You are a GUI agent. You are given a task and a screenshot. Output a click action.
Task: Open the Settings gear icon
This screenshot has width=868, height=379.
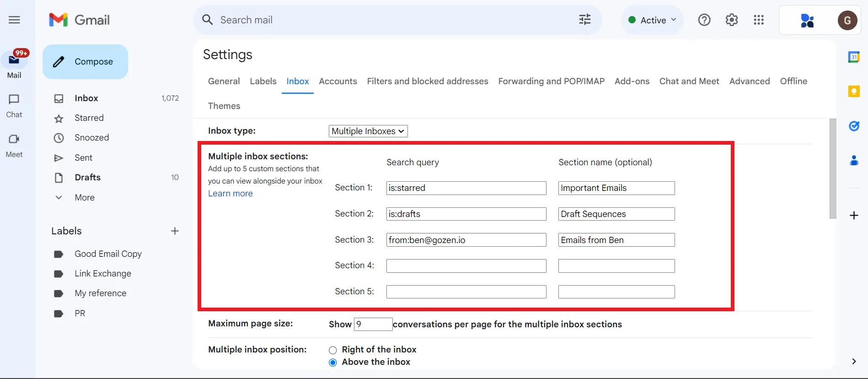click(x=732, y=20)
